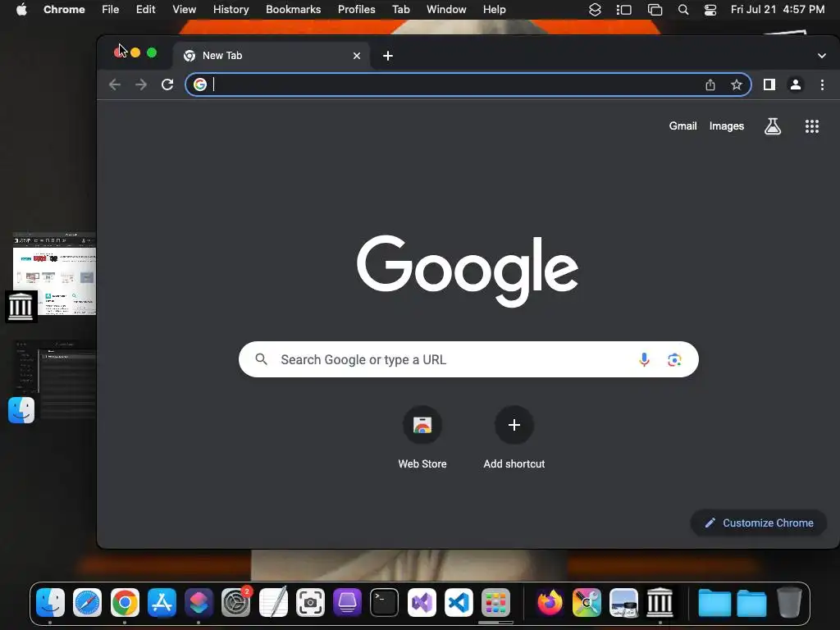Open the View menu
The height and width of the screenshot is (630, 840).
pos(185,10)
